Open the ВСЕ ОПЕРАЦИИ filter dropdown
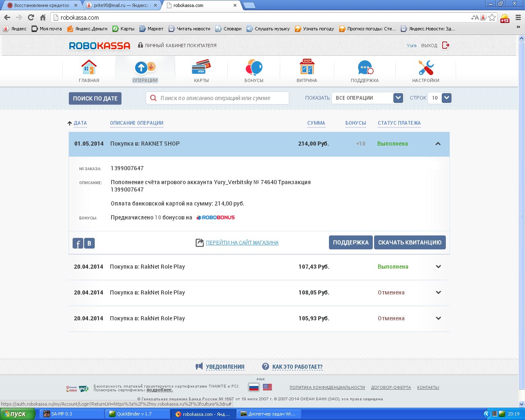525x420 pixels. [x=367, y=98]
